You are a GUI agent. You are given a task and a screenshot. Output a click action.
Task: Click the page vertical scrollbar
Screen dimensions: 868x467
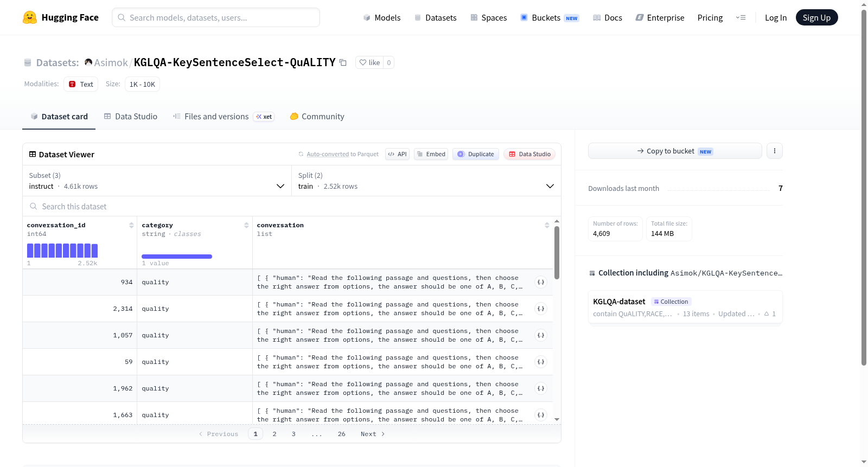[864, 187]
